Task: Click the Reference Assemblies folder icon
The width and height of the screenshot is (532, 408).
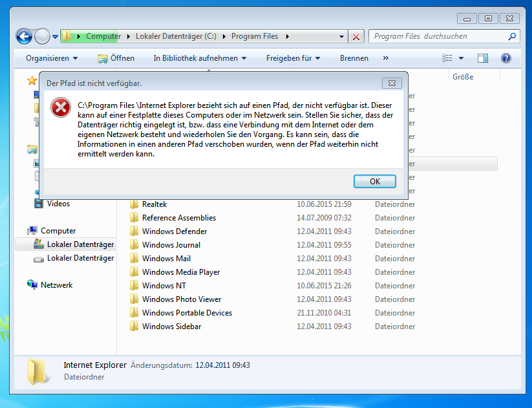Action: (134, 217)
